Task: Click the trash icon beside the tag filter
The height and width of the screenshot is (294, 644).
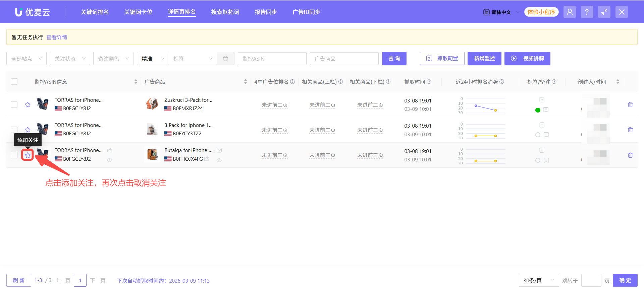Action: (225, 59)
